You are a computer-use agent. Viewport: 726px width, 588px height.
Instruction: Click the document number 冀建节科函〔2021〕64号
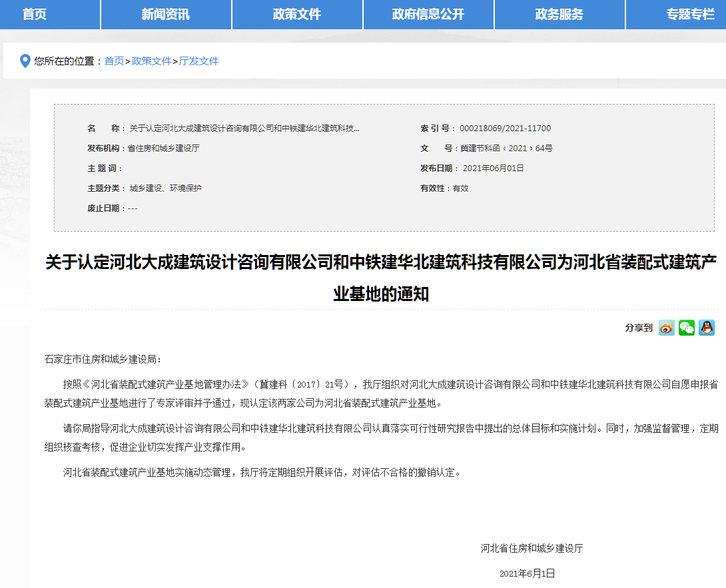point(506,148)
